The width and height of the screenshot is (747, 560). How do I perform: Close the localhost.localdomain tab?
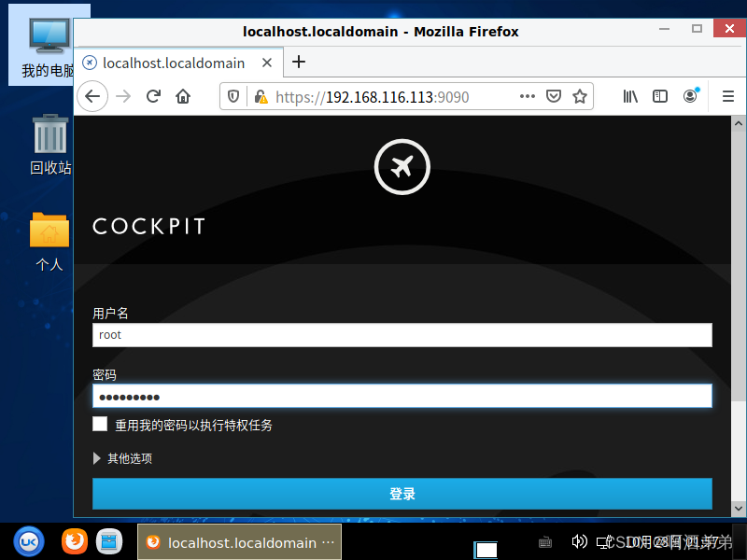[x=267, y=63]
